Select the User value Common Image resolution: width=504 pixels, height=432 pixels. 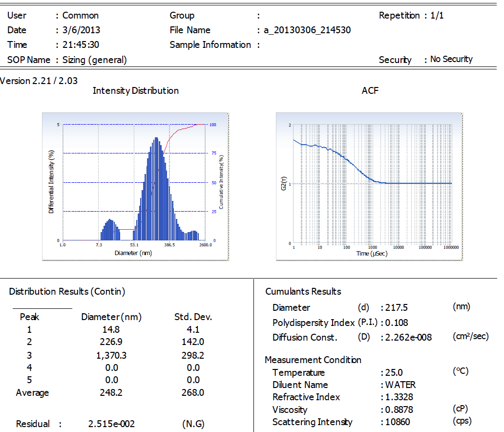coord(81,16)
